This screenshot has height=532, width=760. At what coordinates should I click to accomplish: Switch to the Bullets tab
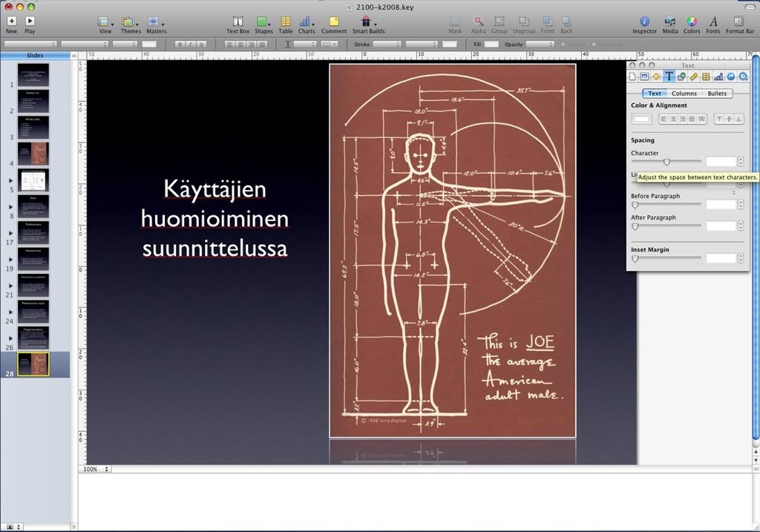pyautogui.click(x=717, y=93)
